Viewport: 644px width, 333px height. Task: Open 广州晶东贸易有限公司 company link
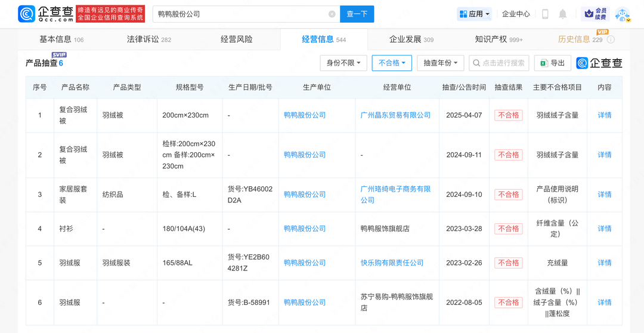(395, 115)
